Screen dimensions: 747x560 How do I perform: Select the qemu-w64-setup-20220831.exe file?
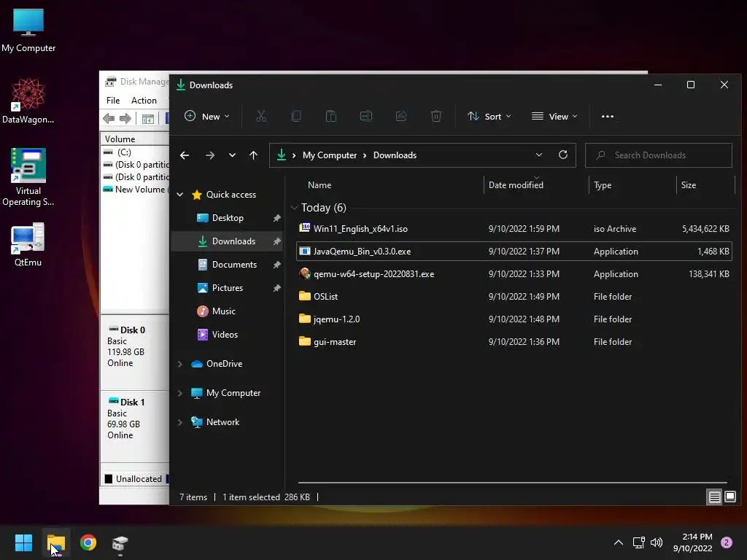click(x=514, y=274)
